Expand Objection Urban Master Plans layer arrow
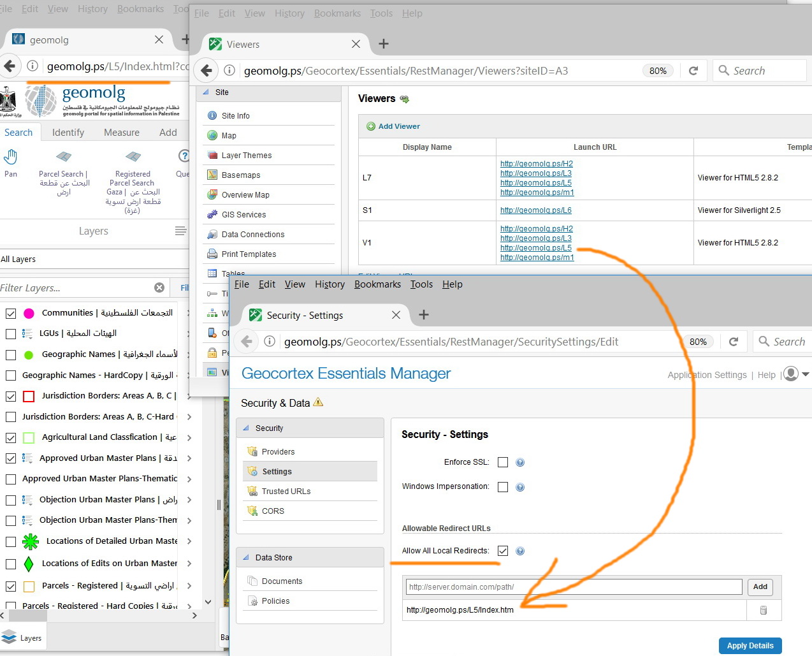This screenshot has width=812, height=656. pyautogui.click(x=189, y=500)
